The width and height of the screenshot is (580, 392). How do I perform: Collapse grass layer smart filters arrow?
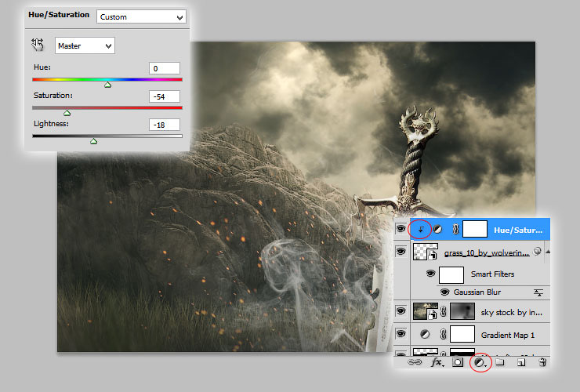click(x=548, y=252)
